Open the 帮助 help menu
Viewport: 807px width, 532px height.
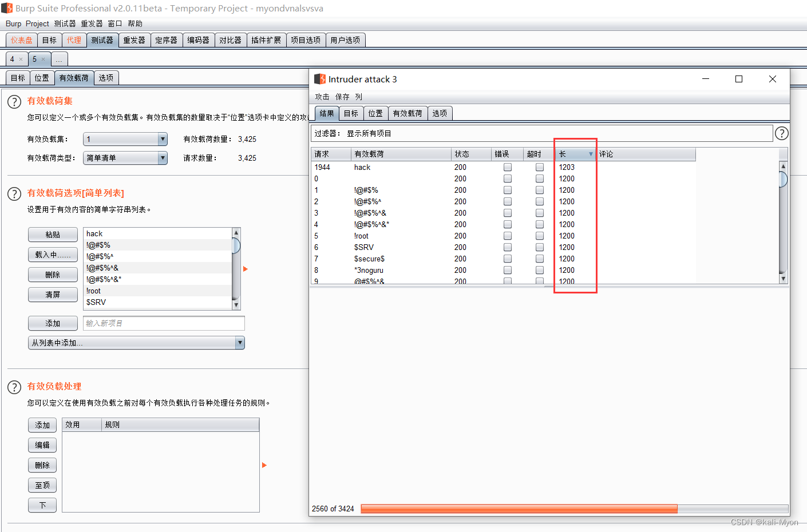click(135, 23)
